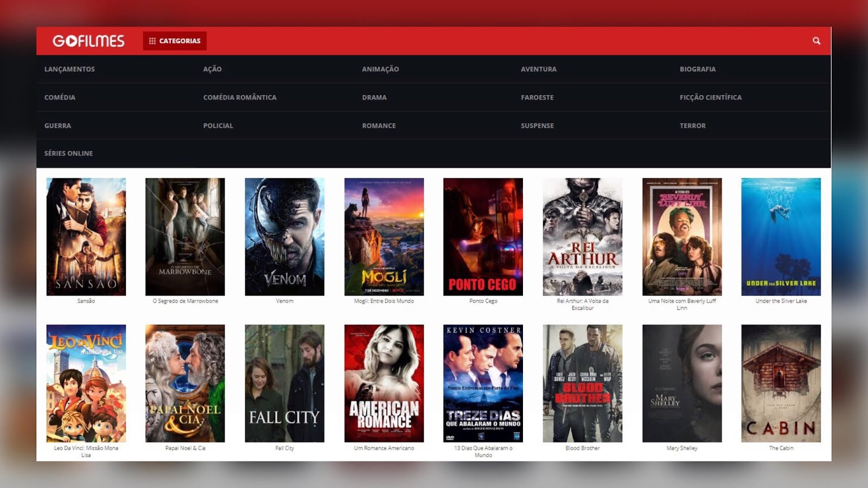
Task: Go to the Biografia category
Action: tap(698, 69)
